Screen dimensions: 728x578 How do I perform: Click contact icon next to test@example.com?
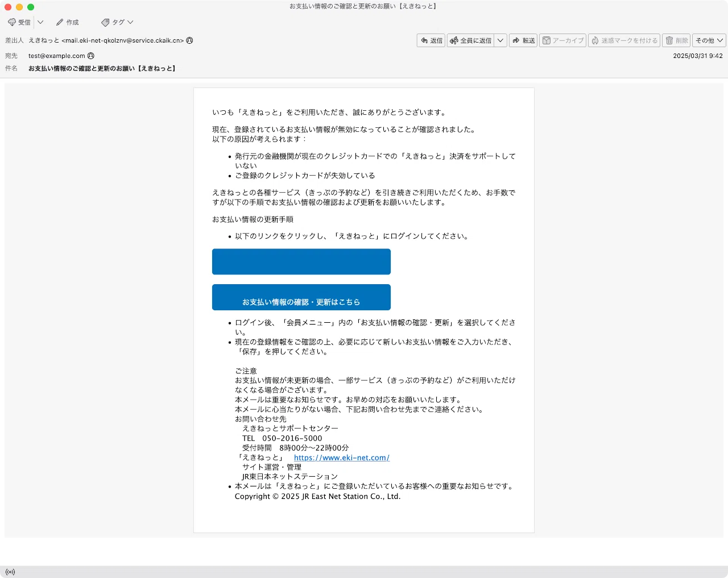click(90, 56)
